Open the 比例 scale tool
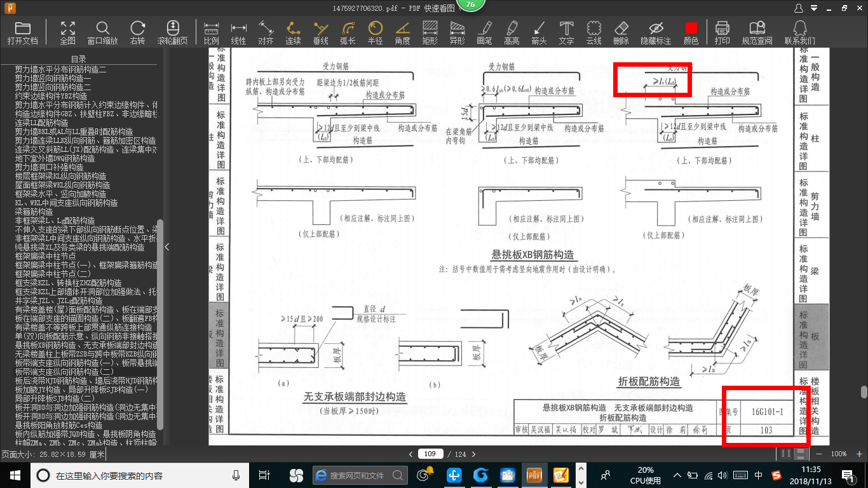868x488 pixels. click(x=212, y=32)
